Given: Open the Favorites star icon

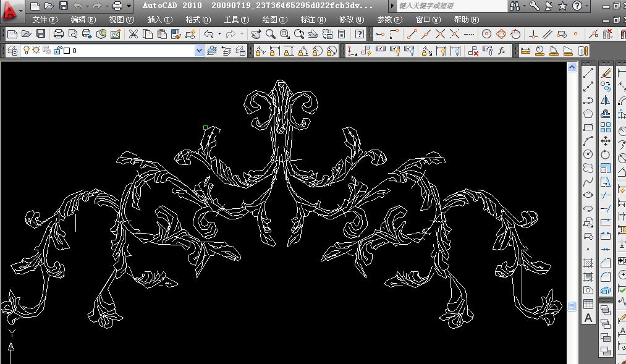Looking at the screenshot, I should 563,6.
